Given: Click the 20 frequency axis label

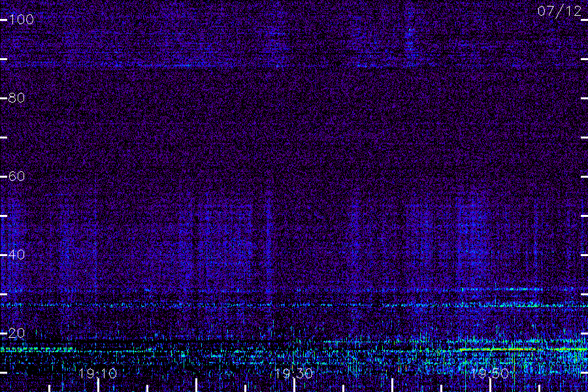Looking at the screenshot, I should tap(16, 333).
